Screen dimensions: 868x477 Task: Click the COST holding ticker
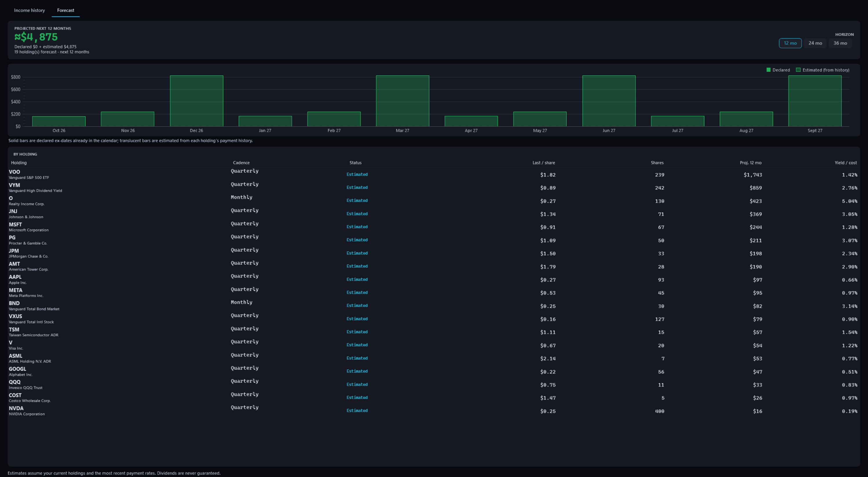[x=15, y=396]
